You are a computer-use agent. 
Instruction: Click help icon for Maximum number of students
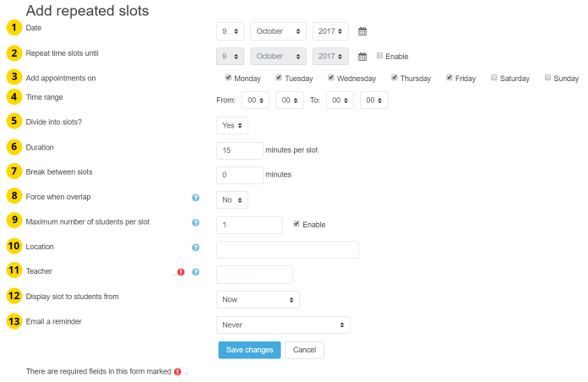pyautogui.click(x=195, y=223)
